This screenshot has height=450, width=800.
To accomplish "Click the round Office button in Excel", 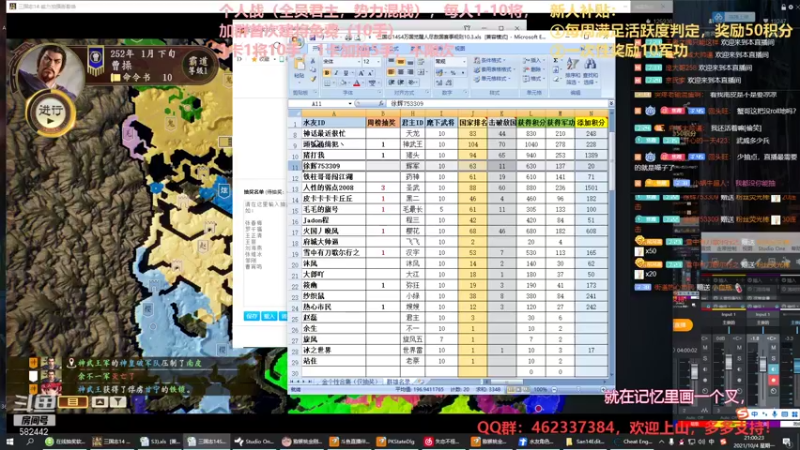I will (x=297, y=42).
